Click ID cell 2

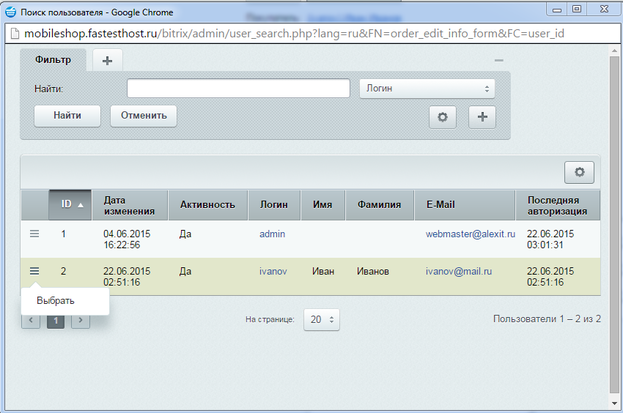click(63, 271)
